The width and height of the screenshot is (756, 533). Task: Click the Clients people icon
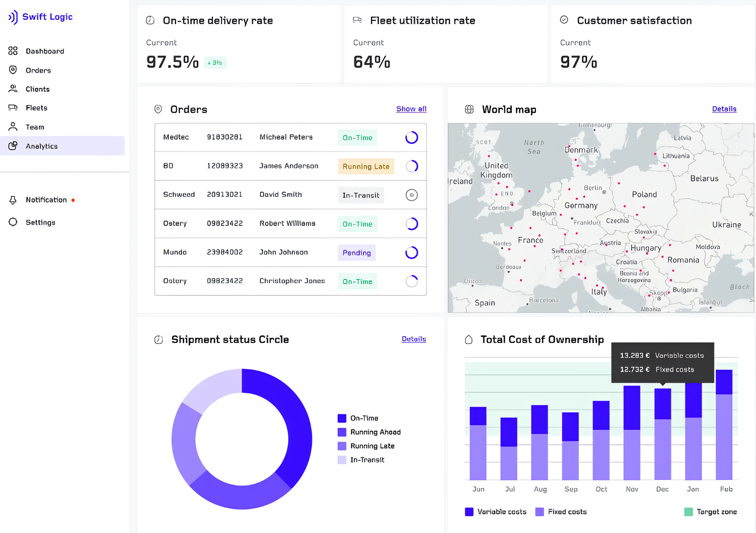pos(13,89)
